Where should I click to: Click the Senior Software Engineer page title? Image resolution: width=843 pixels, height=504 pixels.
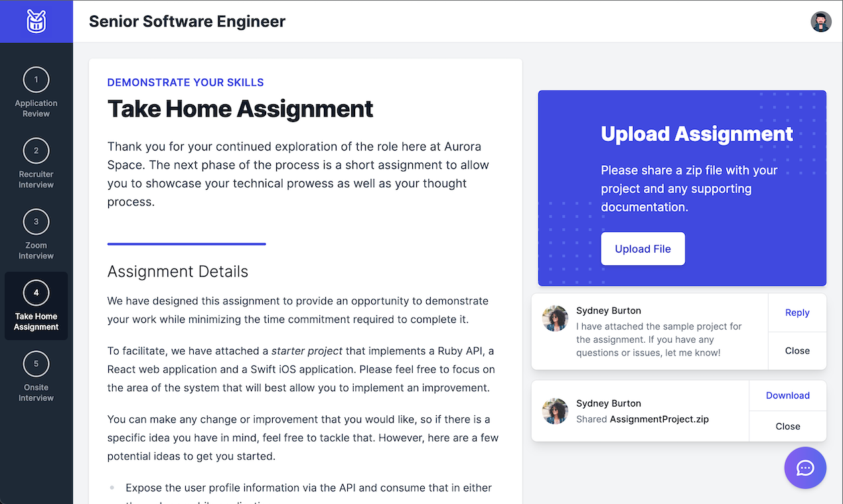pyautogui.click(x=187, y=21)
